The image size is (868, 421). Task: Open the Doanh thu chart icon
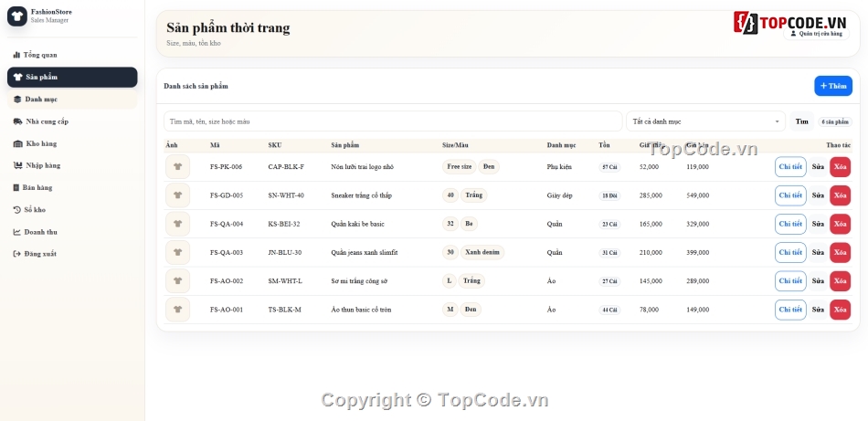16,232
